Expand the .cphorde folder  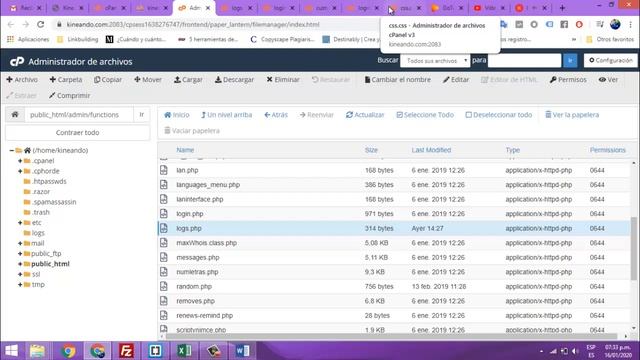click(x=20, y=171)
